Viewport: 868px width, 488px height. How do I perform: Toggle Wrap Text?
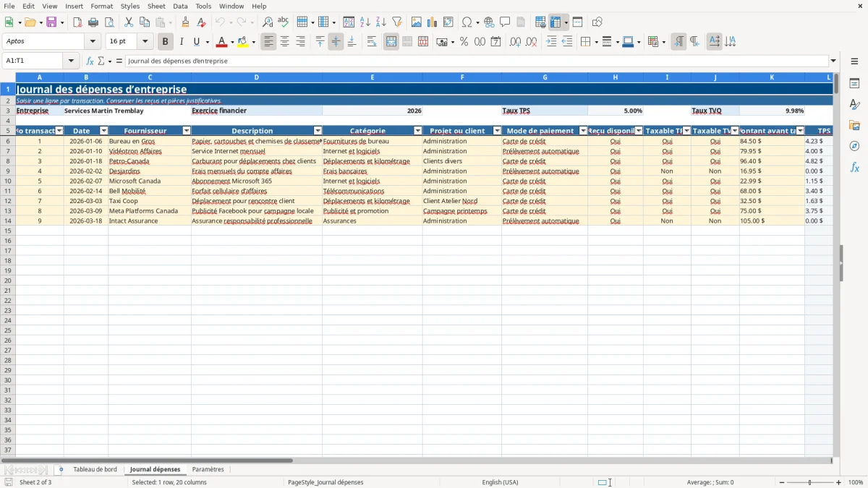(372, 42)
